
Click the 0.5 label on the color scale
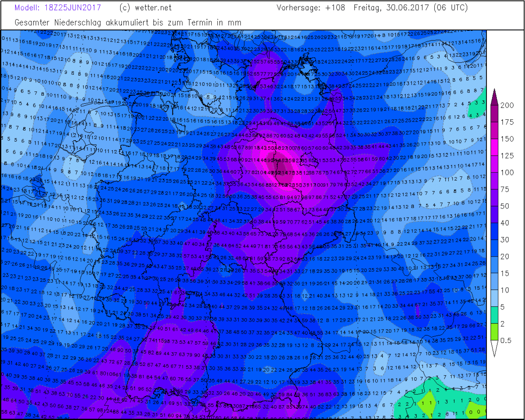[506, 340]
